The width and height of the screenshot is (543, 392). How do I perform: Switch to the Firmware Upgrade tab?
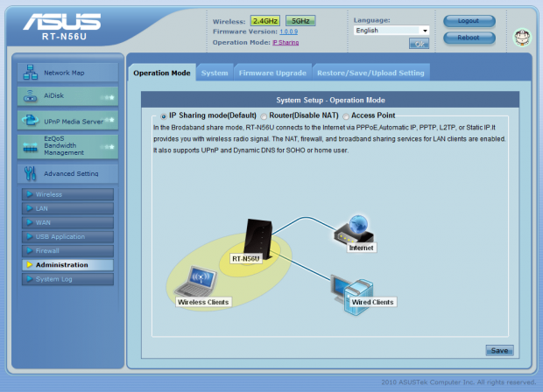coord(272,73)
